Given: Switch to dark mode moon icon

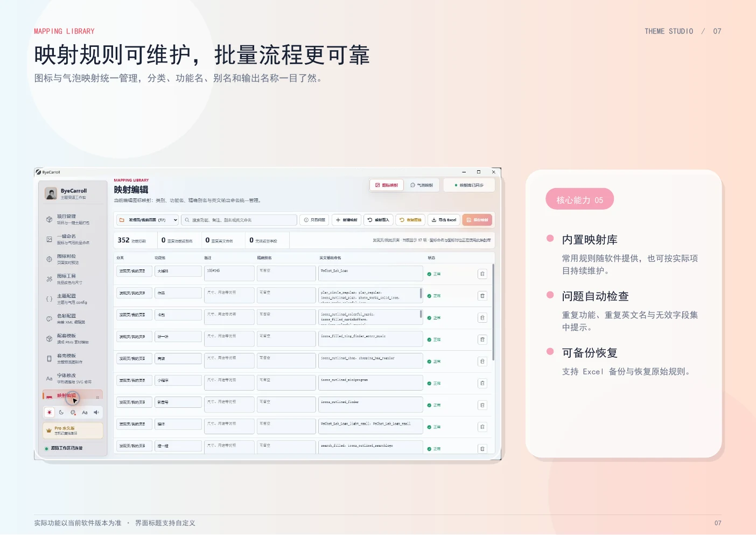Looking at the screenshot, I should pos(61,412).
